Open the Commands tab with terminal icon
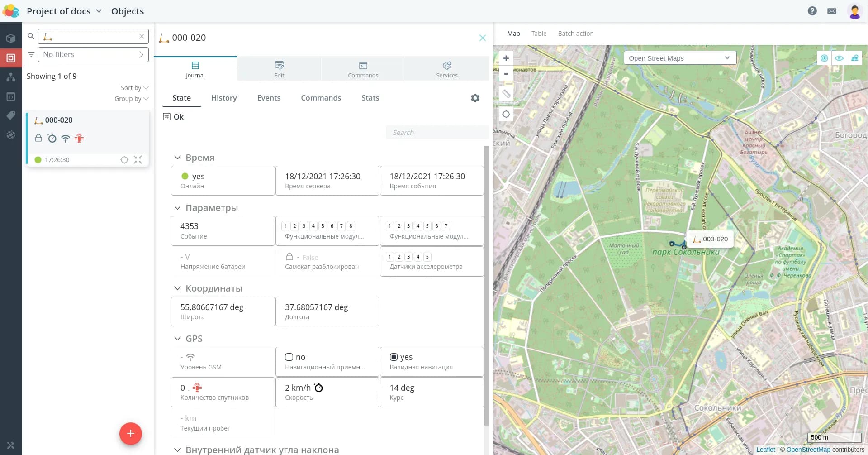The width and height of the screenshot is (868, 455). point(363,69)
